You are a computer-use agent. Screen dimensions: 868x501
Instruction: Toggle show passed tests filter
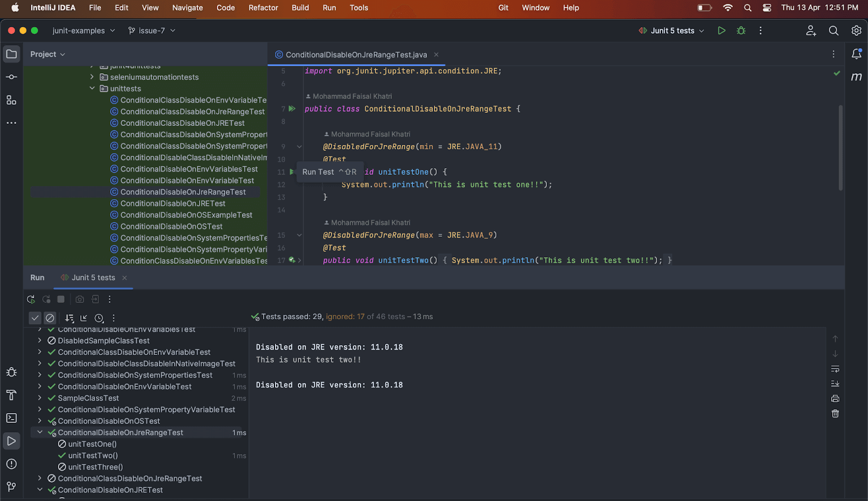tap(35, 318)
